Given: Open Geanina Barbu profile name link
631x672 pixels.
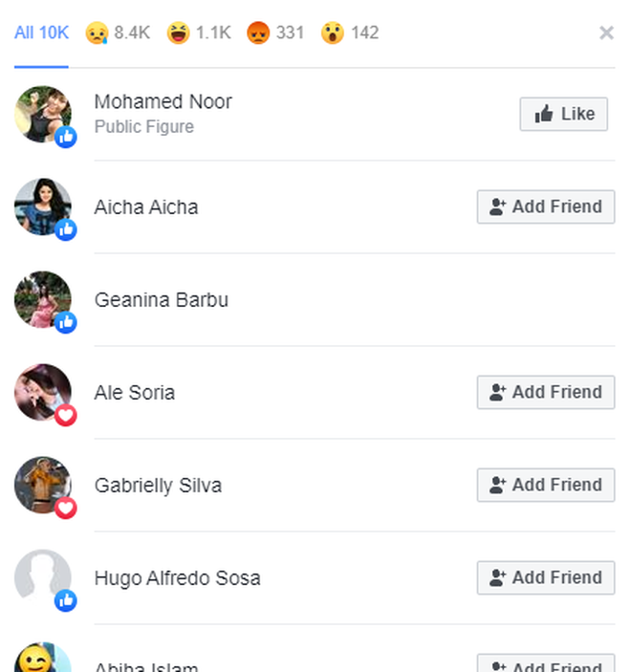Looking at the screenshot, I should pos(162,300).
